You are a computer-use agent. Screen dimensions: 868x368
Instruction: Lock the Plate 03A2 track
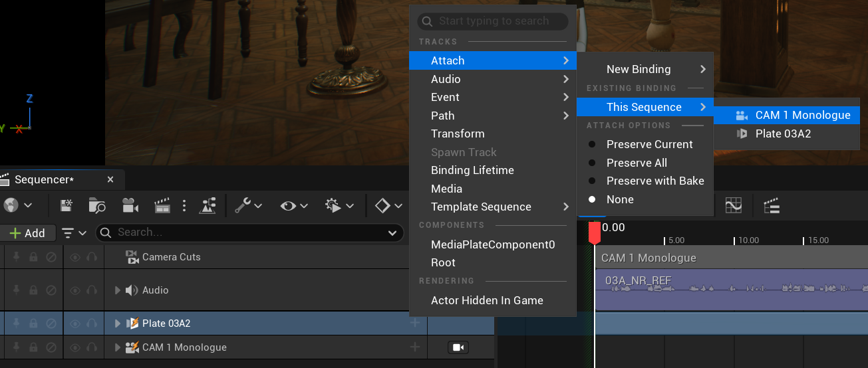pos(33,323)
